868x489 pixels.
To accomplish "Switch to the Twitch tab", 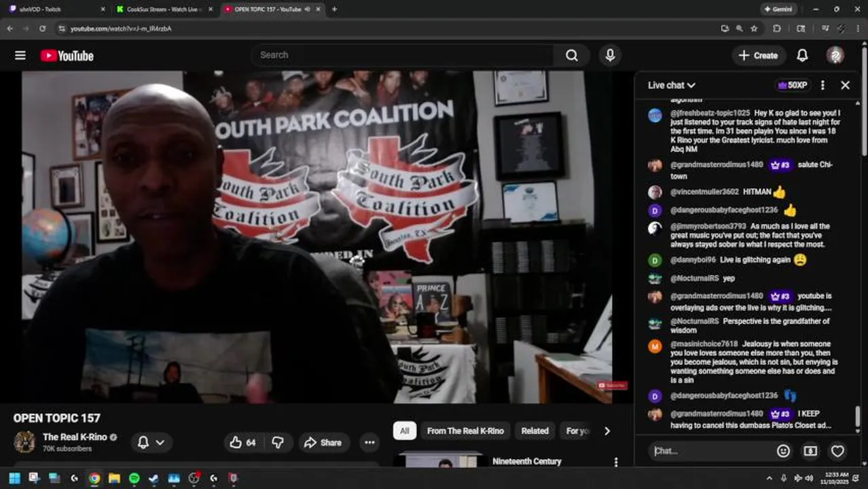I will point(54,10).
